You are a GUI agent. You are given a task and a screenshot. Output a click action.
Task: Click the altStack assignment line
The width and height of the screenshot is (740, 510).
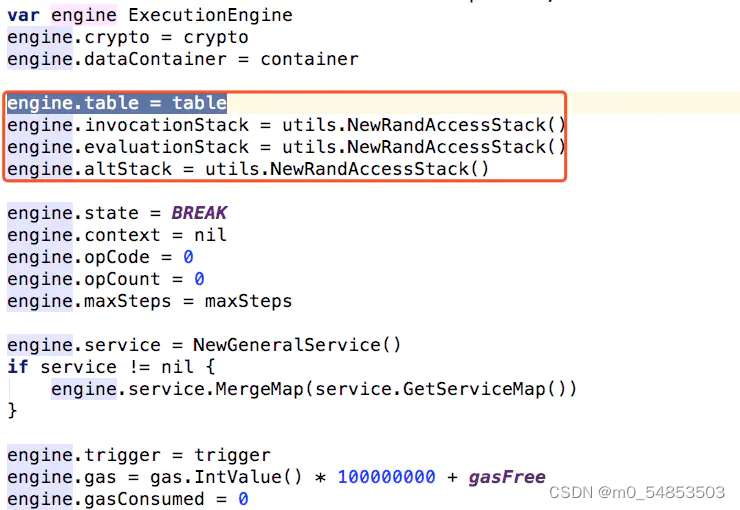tap(248, 169)
